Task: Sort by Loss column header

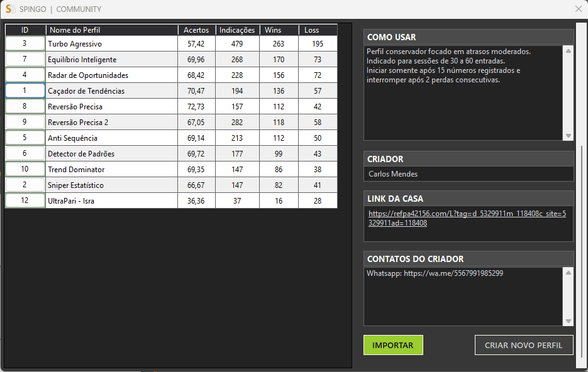Action: 318,30
